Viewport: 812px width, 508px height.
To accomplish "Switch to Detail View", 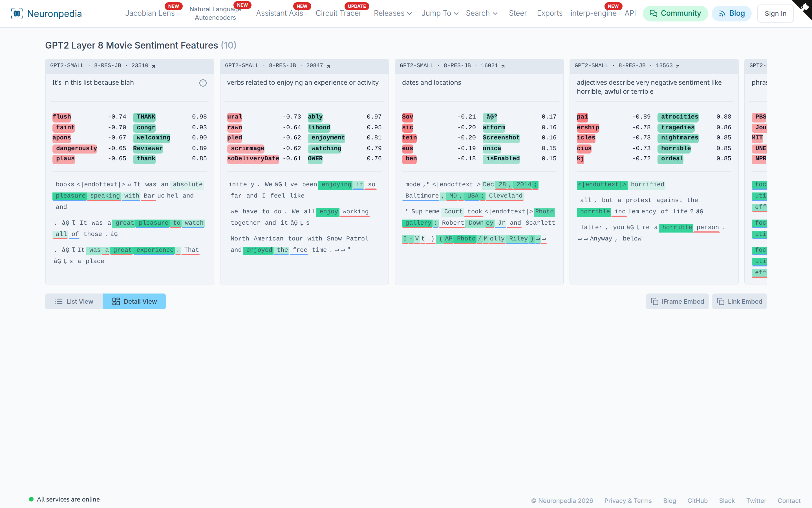I will (x=134, y=301).
